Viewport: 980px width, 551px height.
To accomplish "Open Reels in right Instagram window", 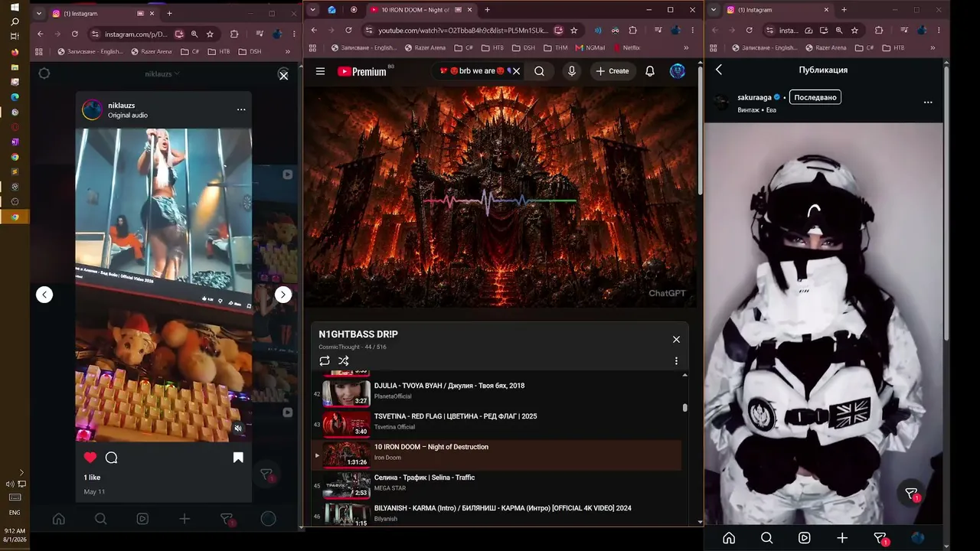I will [805, 538].
